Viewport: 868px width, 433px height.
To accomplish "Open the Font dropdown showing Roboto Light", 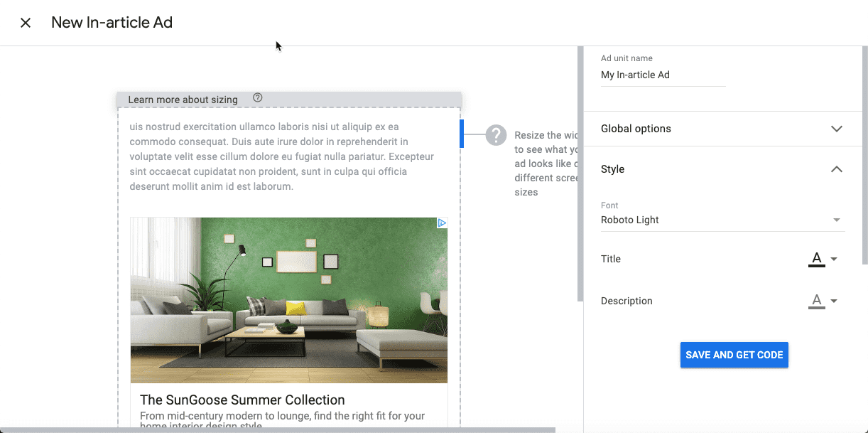I will coord(722,219).
